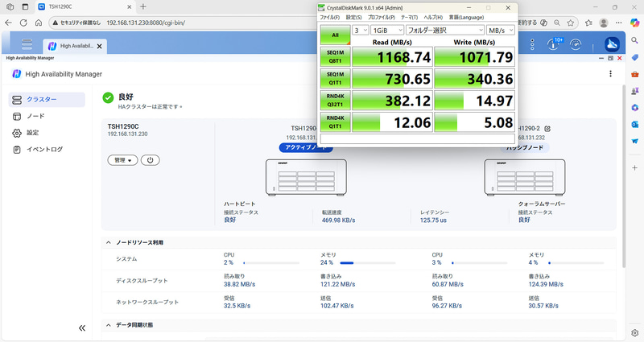The width and height of the screenshot is (644, 342).
Task: Open the myQNAPcloud sail icon
Action: (612, 44)
